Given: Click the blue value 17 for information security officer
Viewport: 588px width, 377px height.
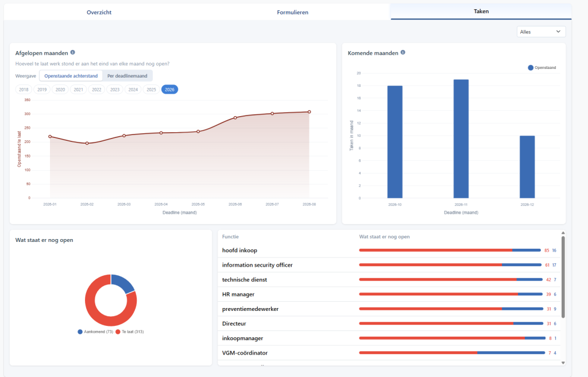Looking at the screenshot, I should click(x=554, y=265).
